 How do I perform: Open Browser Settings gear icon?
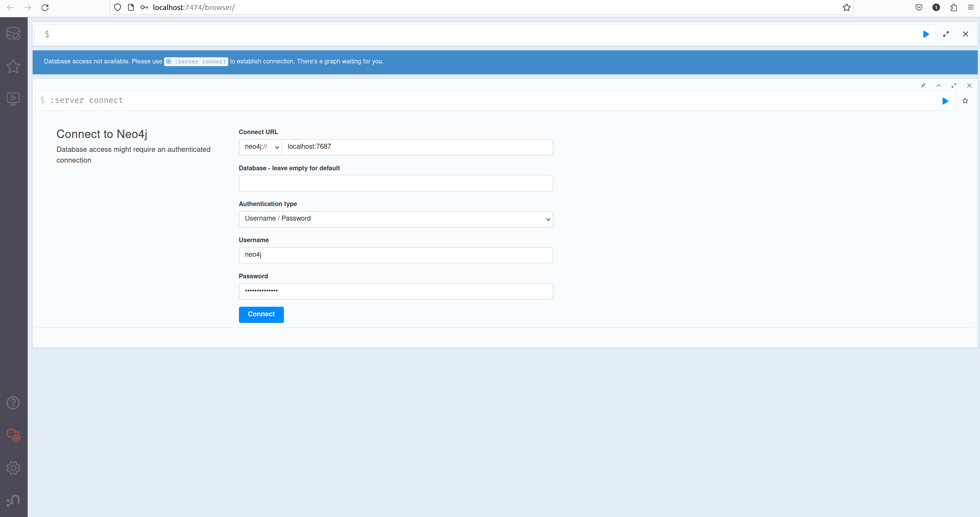[x=13, y=468]
